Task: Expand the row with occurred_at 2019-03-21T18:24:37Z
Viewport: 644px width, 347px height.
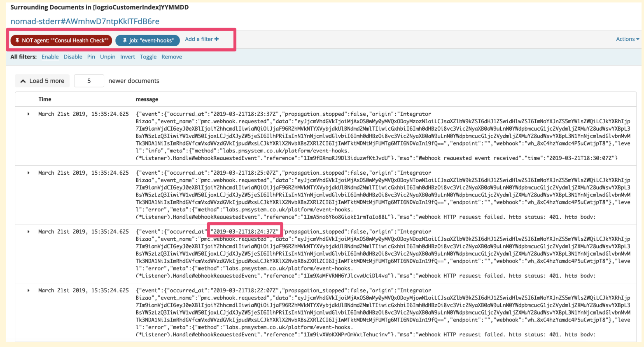Action: click(28, 232)
